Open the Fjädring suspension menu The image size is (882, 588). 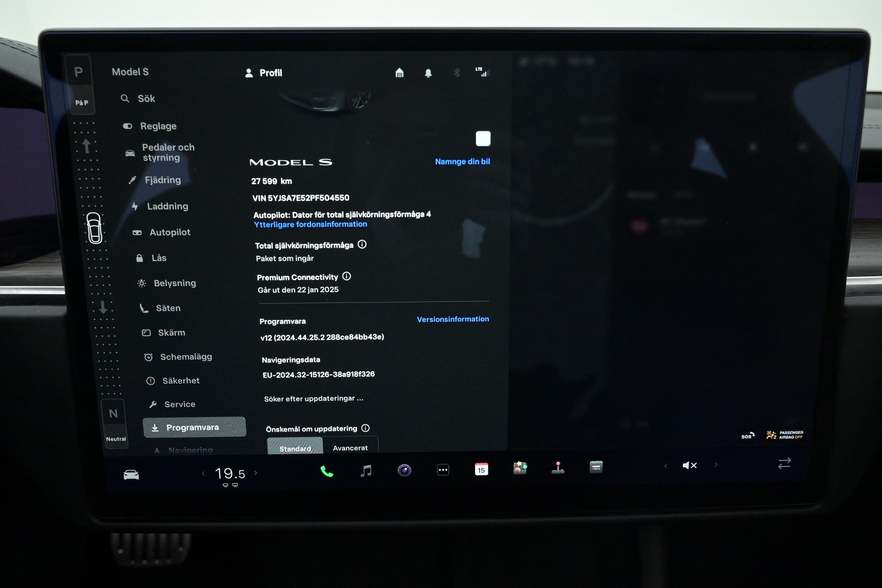coord(155,180)
